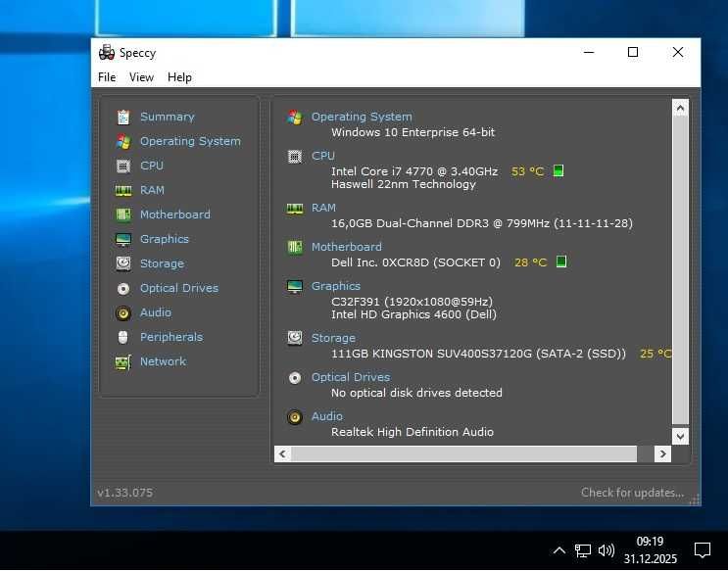The width and height of the screenshot is (728, 571).
Task: Open the Action Center notification icon
Action: (703, 550)
